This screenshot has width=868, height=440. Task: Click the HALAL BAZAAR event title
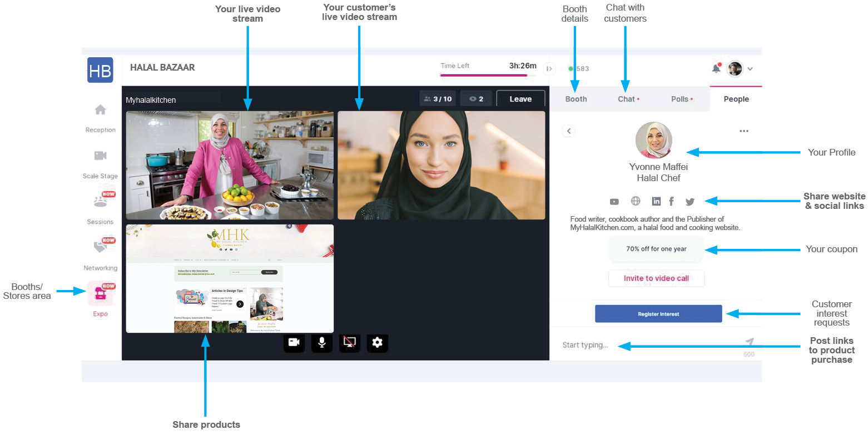click(x=162, y=67)
